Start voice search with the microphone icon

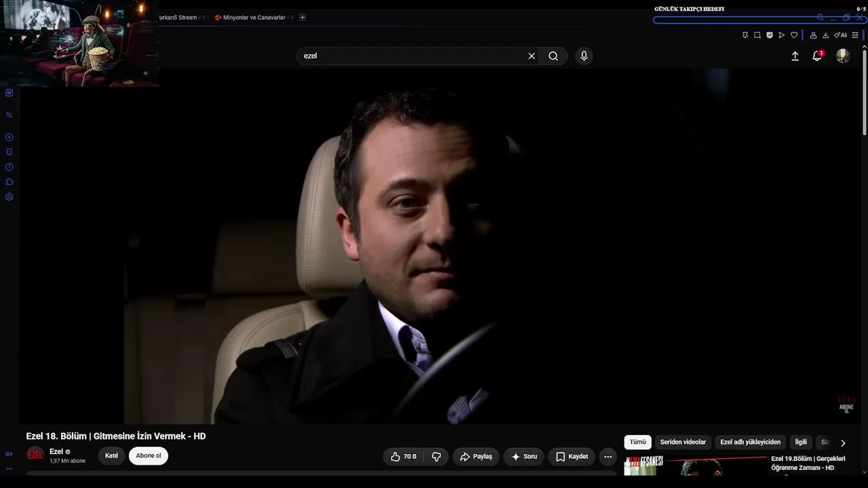(x=584, y=56)
